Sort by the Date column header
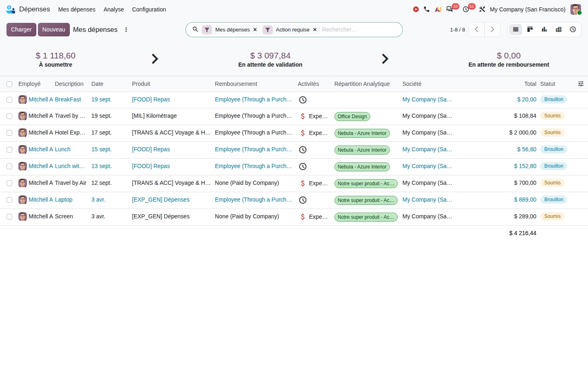The height and width of the screenshot is (368, 588). pos(97,84)
